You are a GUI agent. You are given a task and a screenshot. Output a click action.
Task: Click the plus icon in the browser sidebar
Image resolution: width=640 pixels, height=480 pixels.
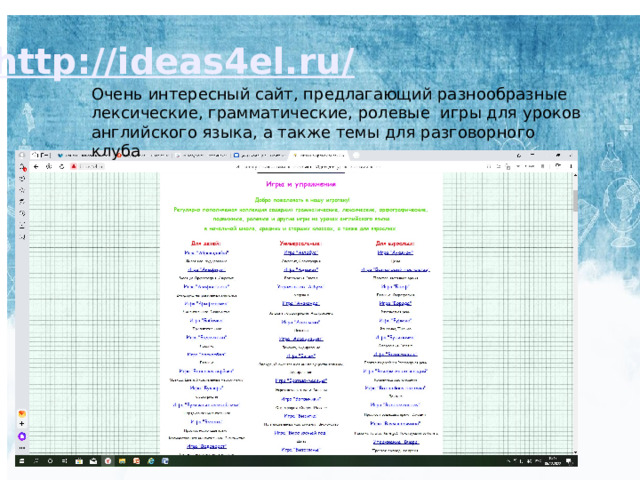coord(22,424)
